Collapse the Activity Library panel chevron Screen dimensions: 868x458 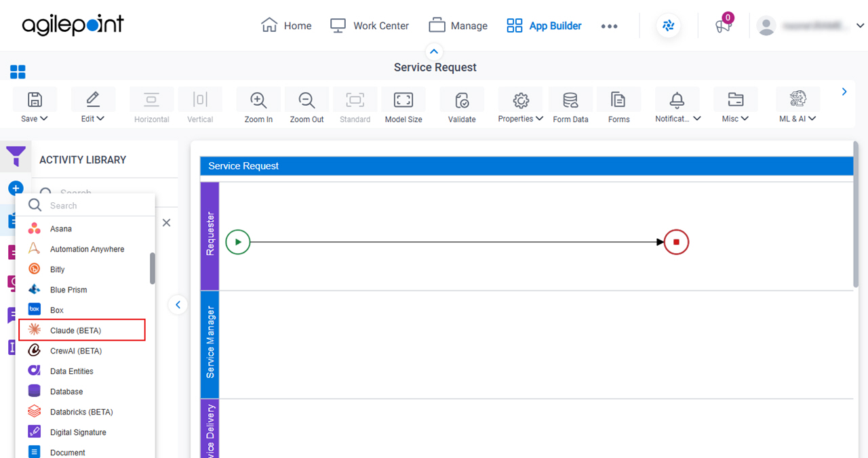(178, 305)
